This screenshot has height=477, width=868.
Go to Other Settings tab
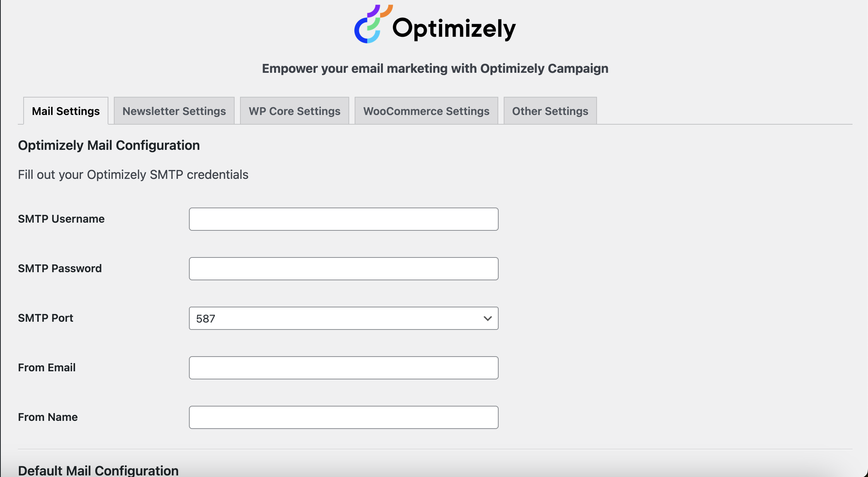(x=550, y=111)
